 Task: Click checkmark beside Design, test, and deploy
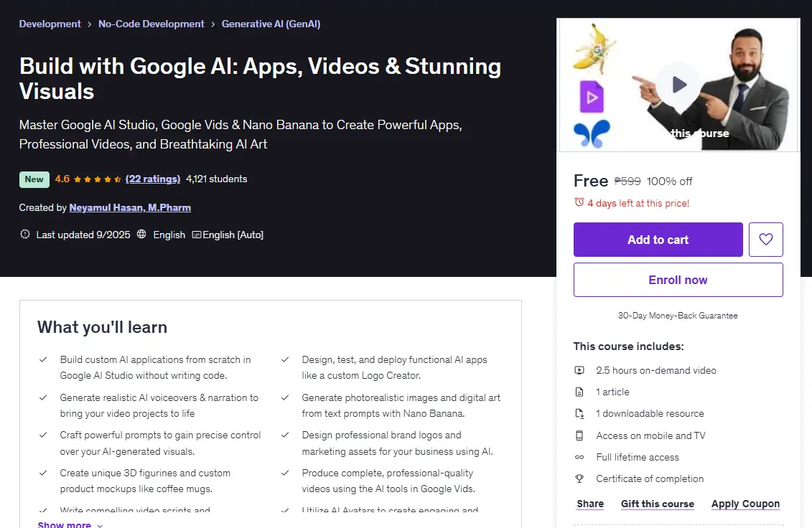click(x=285, y=359)
